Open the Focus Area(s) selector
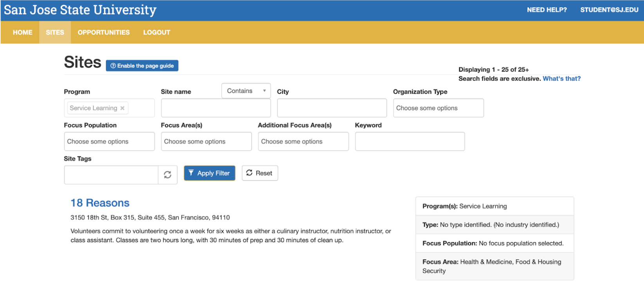Image resolution: width=644 pixels, height=293 pixels. pos(206,141)
